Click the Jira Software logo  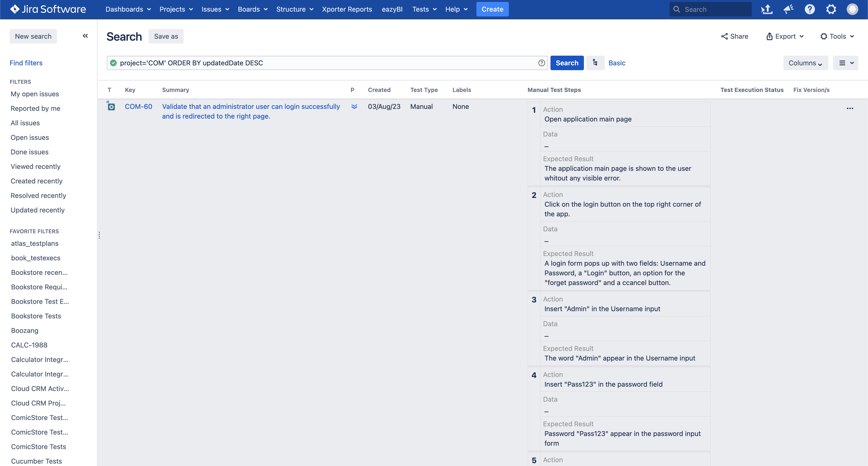tap(48, 9)
